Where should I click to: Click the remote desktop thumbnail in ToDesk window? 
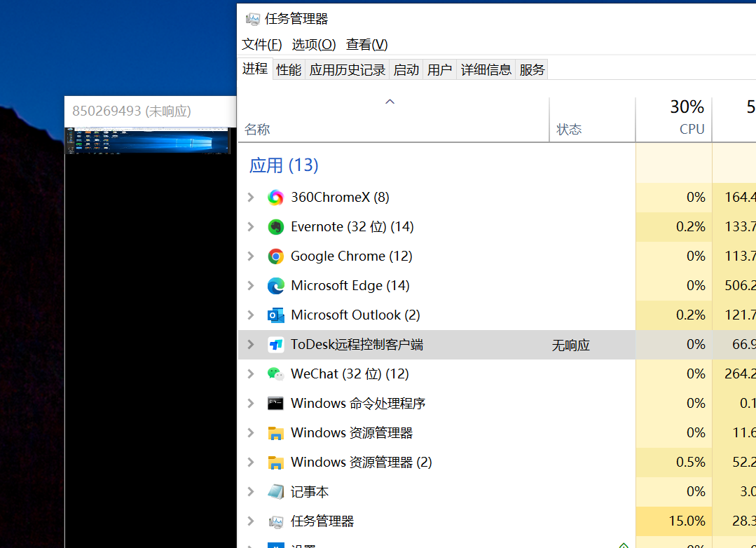pos(148,140)
